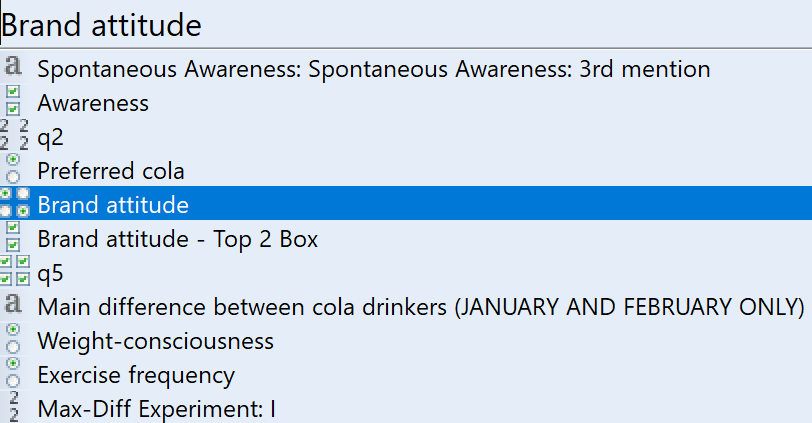Click the checkbox grid icon beside q5
The width and height of the screenshot is (812, 423).
coord(14,271)
